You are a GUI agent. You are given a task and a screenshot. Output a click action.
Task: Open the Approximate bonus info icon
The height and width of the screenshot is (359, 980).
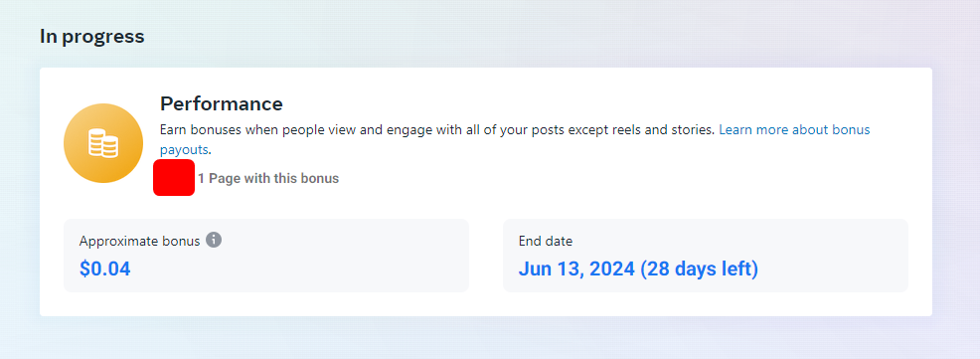pos(214,241)
